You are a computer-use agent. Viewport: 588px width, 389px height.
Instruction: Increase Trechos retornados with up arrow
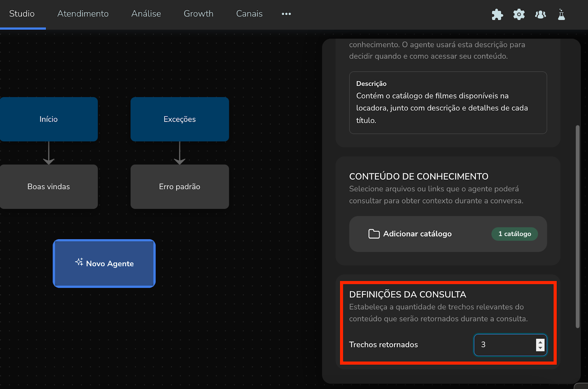tap(540, 342)
